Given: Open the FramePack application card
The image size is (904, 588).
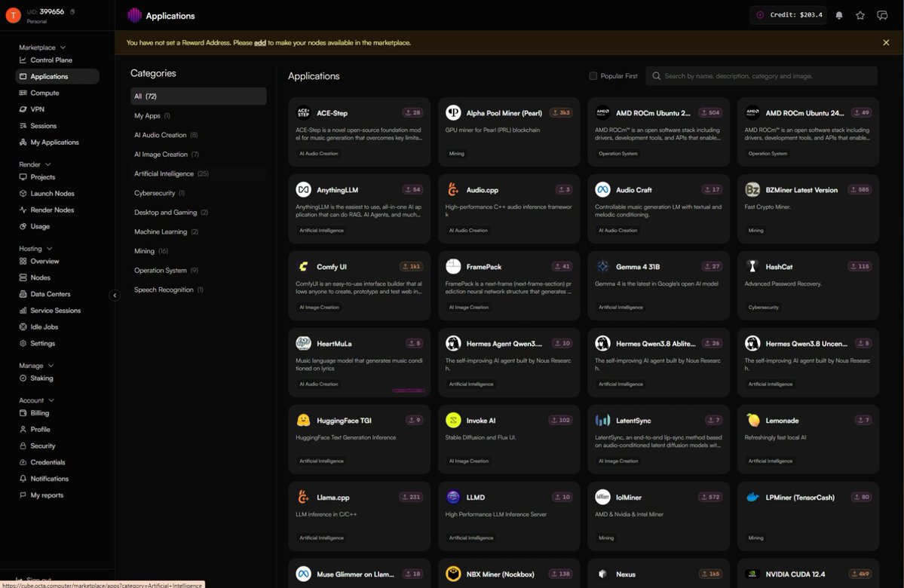Looking at the screenshot, I should pyautogui.click(x=509, y=286).
